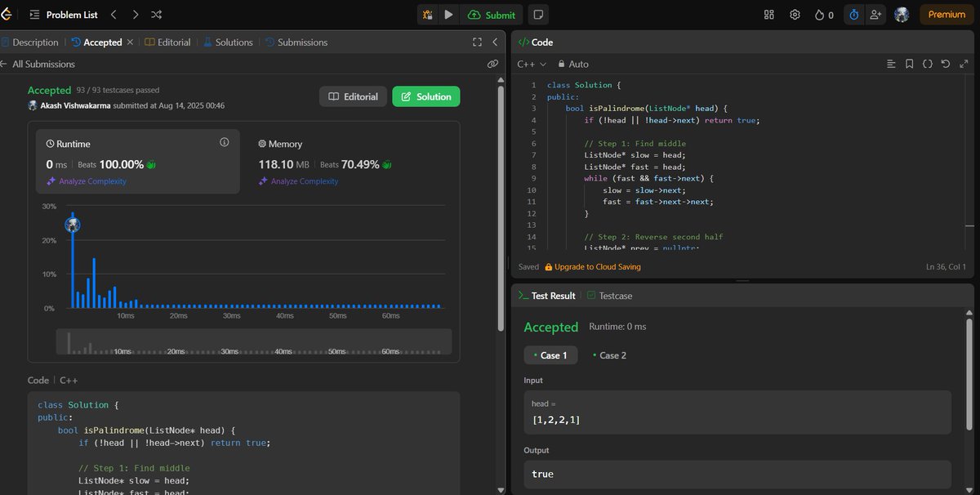Click the streak flame counter
The width and height of the screenshot is (980, 495).
point(824,15)
